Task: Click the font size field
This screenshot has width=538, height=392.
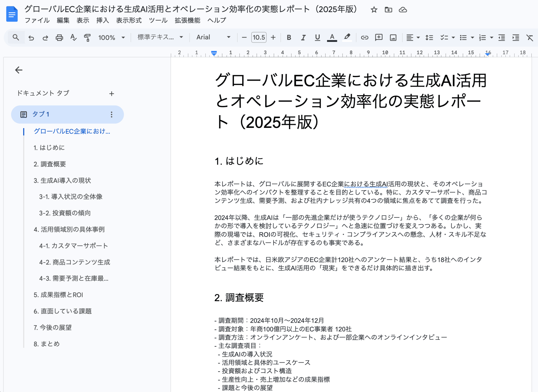Action: (x=258, y=38)
